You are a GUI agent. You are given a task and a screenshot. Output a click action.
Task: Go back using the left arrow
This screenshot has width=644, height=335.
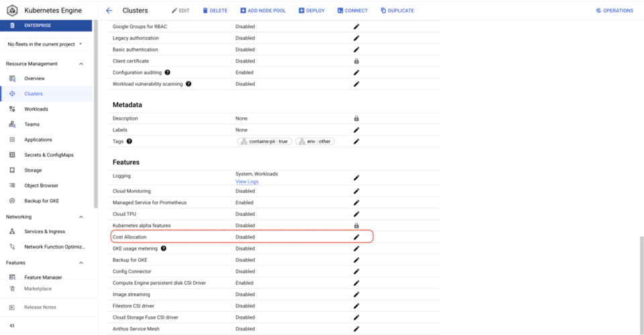(x=109, y=11)
